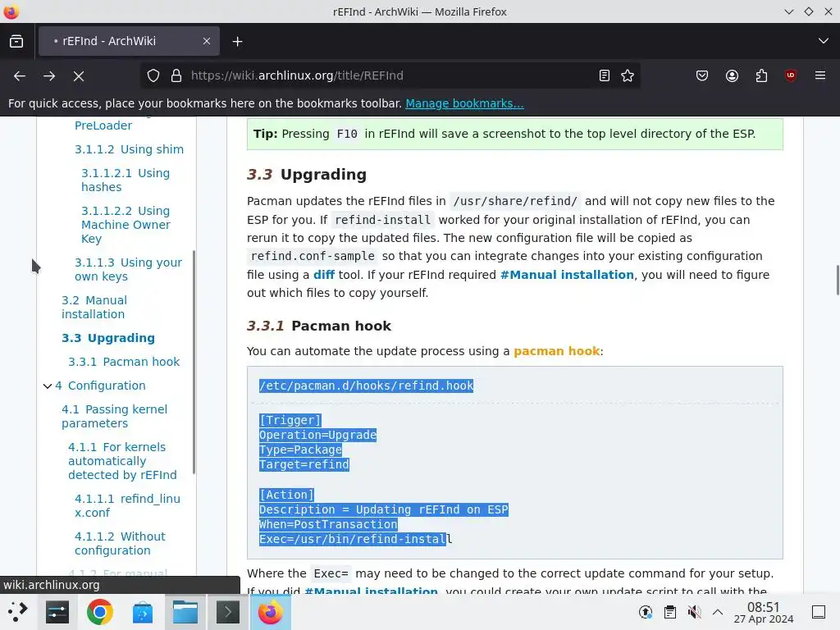Click the 3.3.1 Pacman hook heading
Image resolution: width=840 pixels, height=630 pixels.
[x=319, y=326]
